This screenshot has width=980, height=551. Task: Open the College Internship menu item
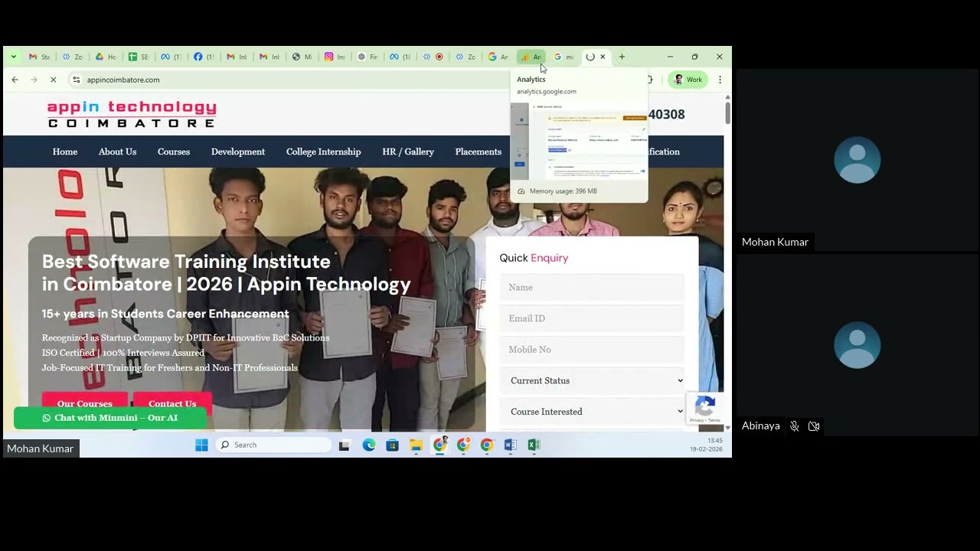tap(323, 152)
